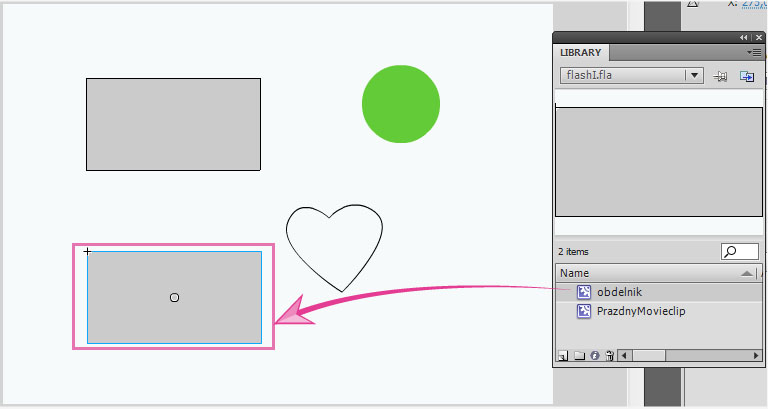Toggle sort order arrow in Name column
The height and width of the screenshot is (409, 768).
click(x=746, y=273)
